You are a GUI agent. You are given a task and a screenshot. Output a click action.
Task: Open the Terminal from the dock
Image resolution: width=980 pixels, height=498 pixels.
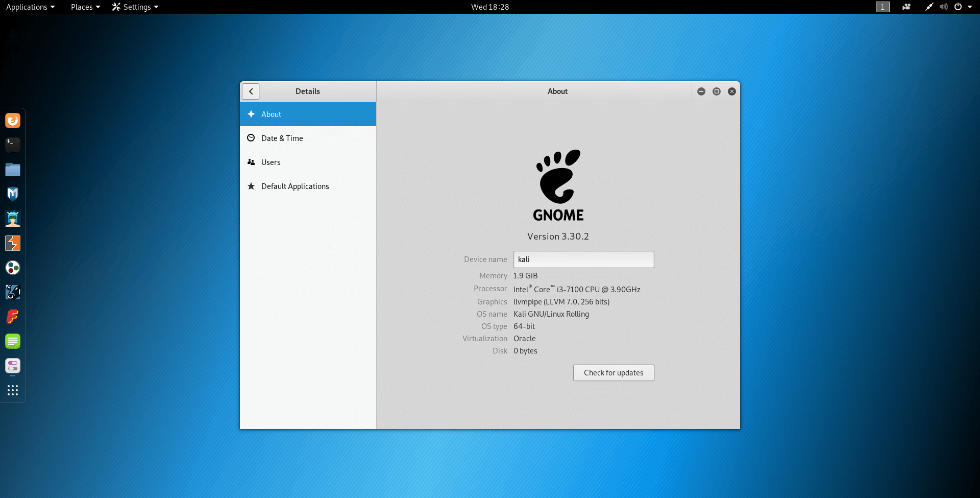[x=13, y=145]
